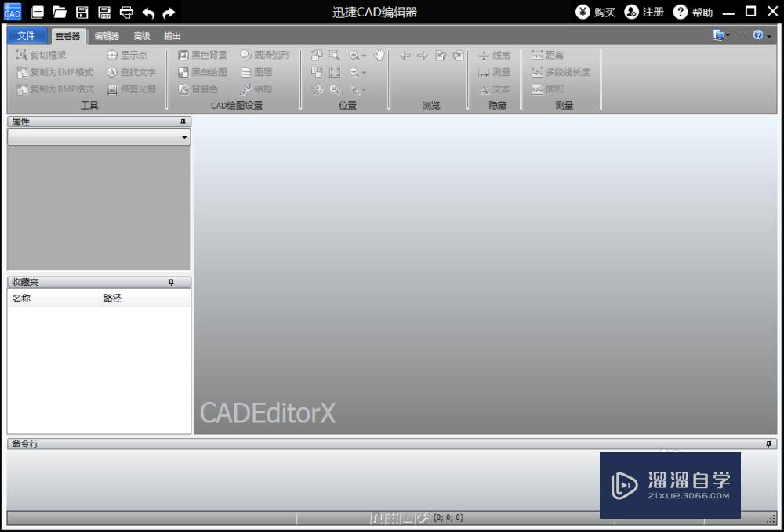Viewport: 784px width, 532px height.
Task: Open the 背景色 background color picker
Action: tap(198, 89)
